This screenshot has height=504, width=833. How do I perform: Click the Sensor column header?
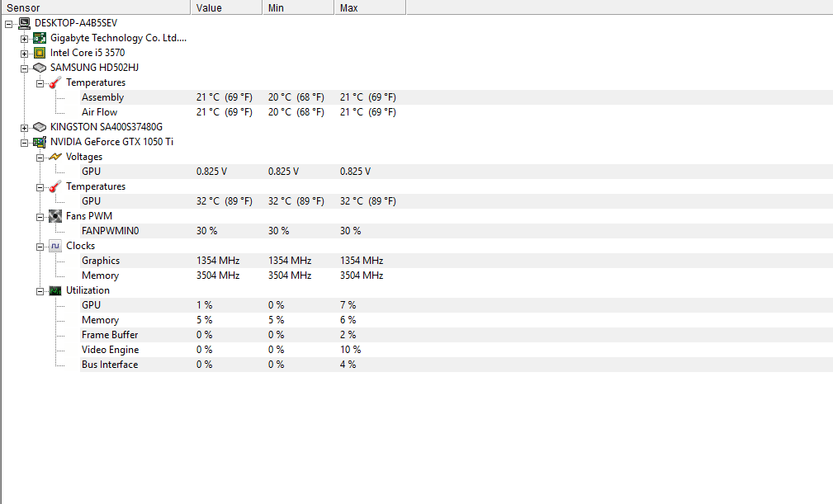(96, 7)
